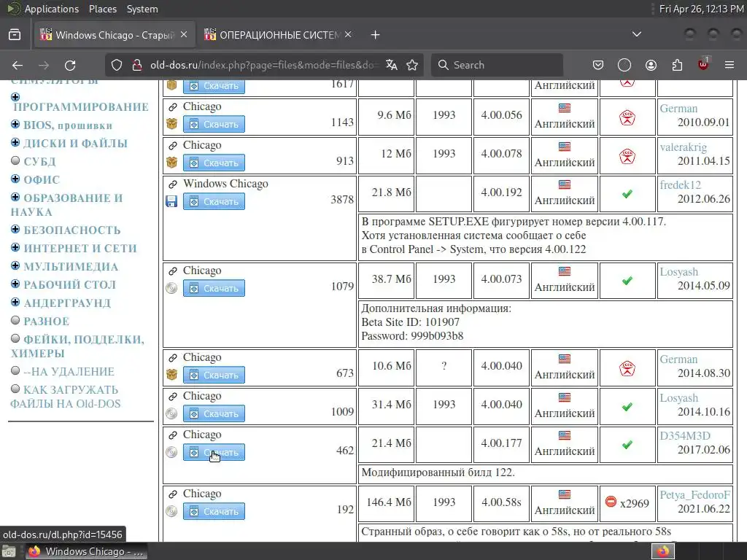Open the tracking protection shield icon
This screenshot has width=747, height=560.
pos(117,65)
